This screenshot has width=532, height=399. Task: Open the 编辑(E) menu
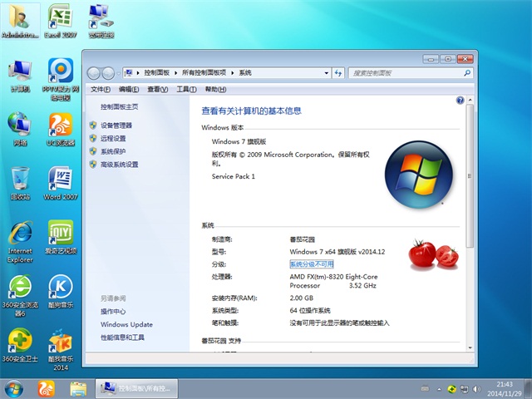point(129,89)
